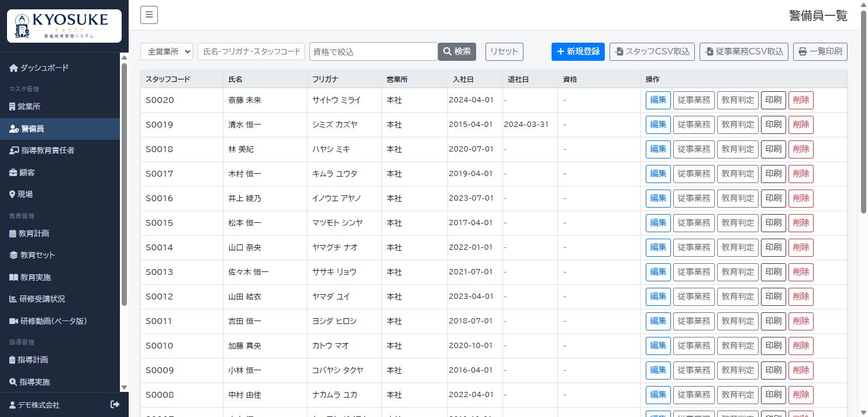Click 削除 for 松本 恒一
This screenshot has height=417, width=868.
(x=801, y=223)
